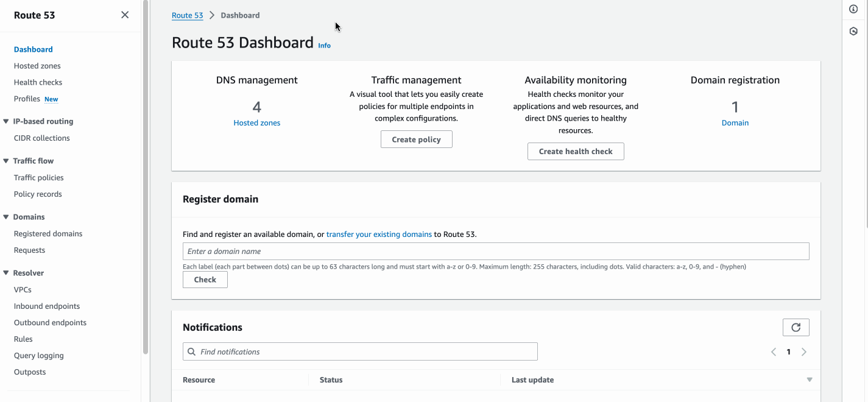Click the search magnifier in Find notifications
Screen dimensions: 868x402
192,351
